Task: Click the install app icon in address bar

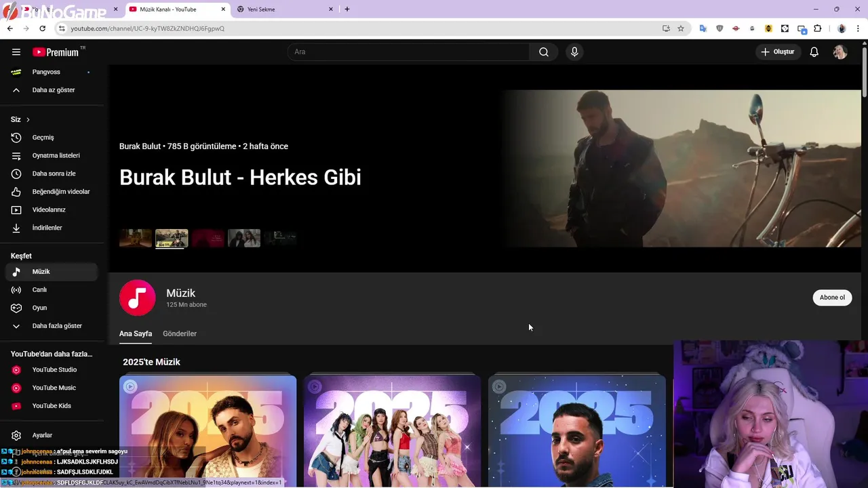Action: pos(666,28)
